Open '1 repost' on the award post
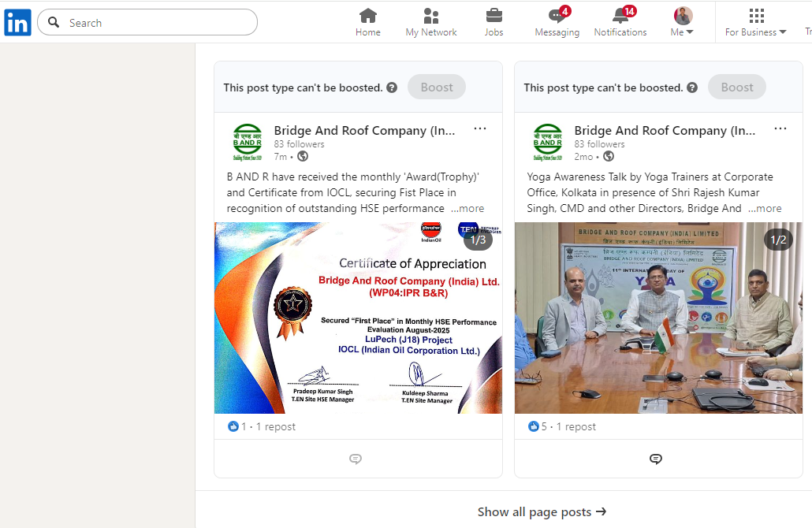The width and height of the screenshot is (812, 528). point(275,426)
